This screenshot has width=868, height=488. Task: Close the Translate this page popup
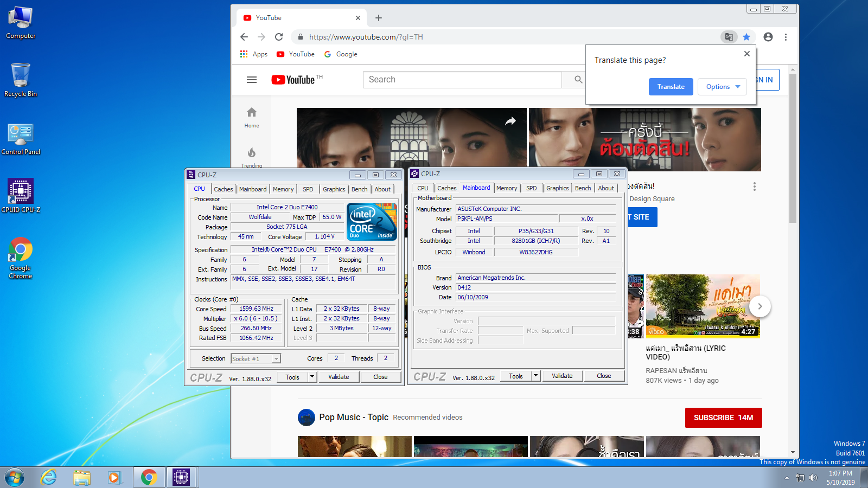pos(747,54)
